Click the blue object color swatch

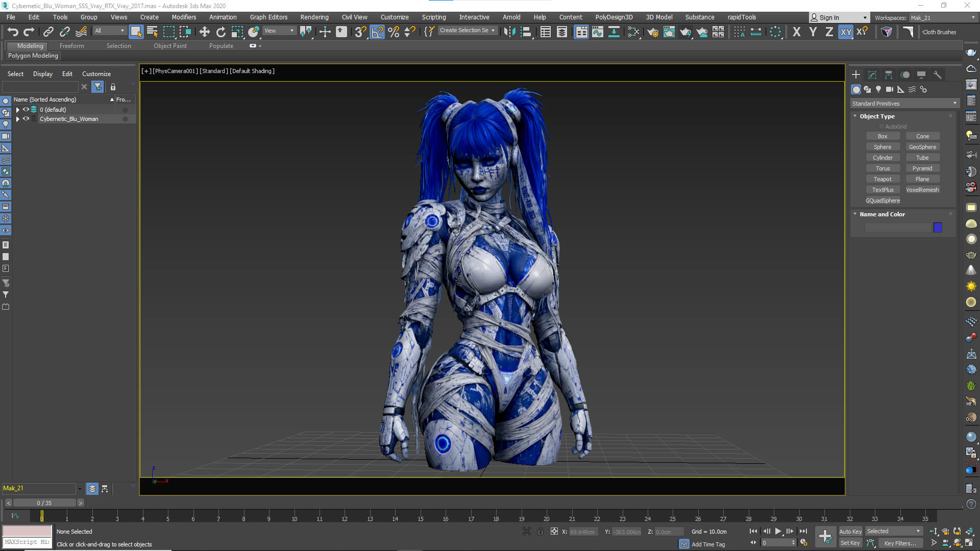(938, 228)
